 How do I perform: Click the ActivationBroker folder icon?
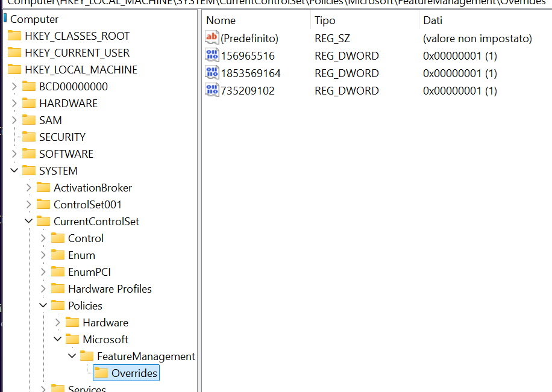pyautogui.click(x=43, y=187)
